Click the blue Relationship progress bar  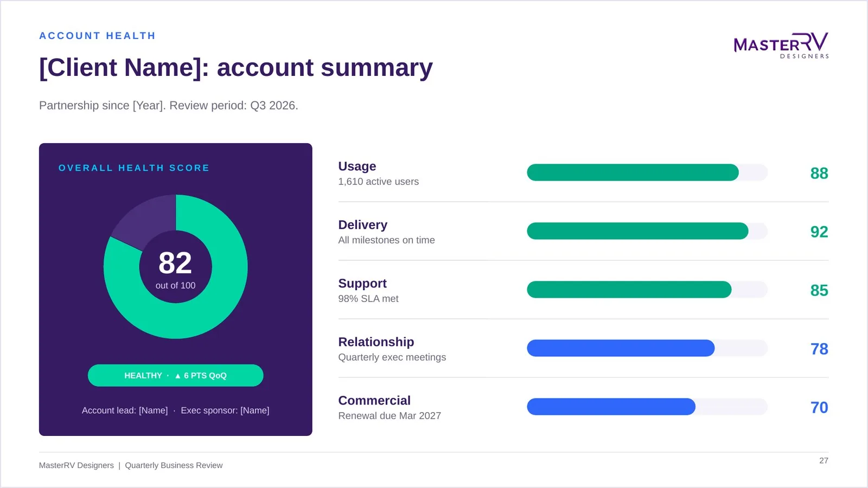click(647, 348)
